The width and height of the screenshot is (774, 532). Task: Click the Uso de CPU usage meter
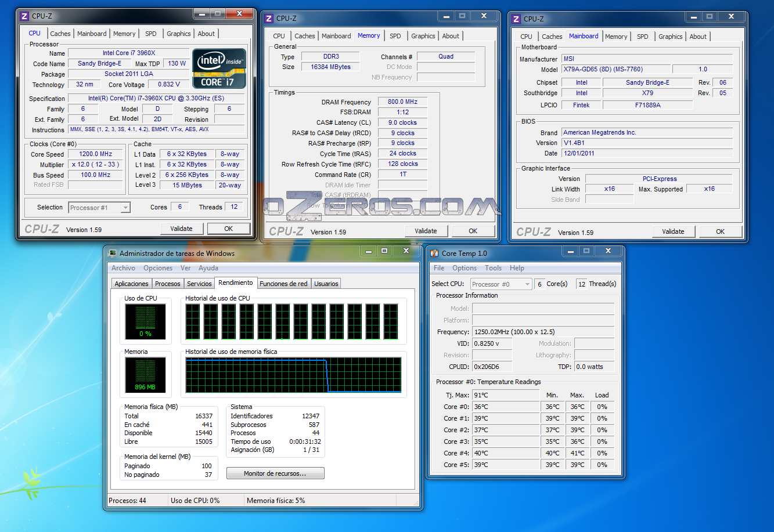point(145,321)
